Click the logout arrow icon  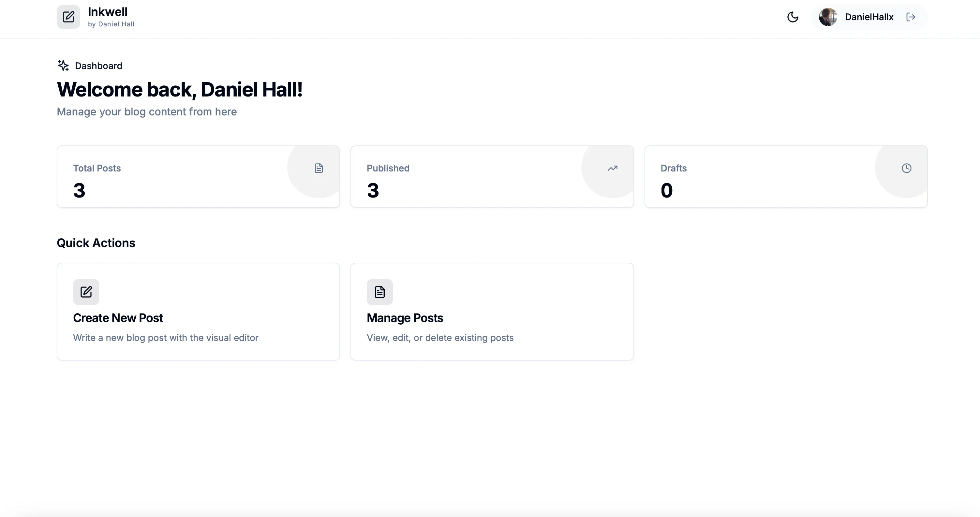[912, 17]
